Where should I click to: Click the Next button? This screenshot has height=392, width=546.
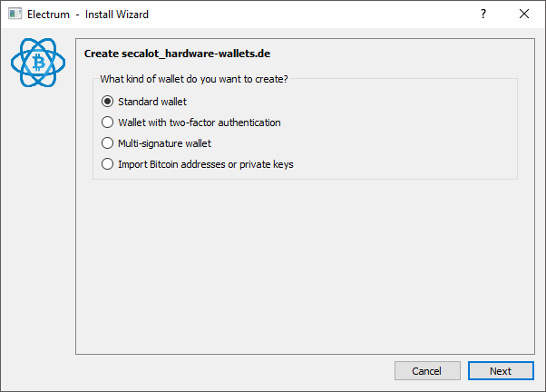pyautogui.click(x=501, y=371)
